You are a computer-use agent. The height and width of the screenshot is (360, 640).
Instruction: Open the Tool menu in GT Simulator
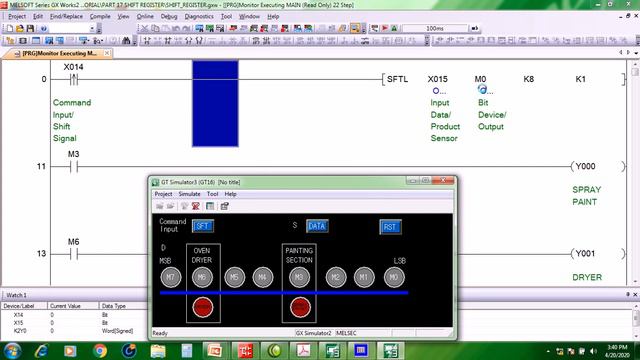(212, 194)
